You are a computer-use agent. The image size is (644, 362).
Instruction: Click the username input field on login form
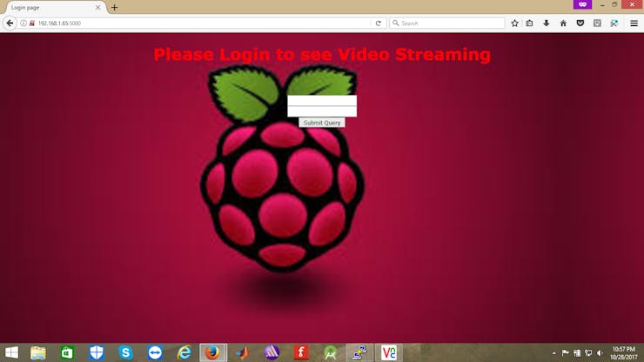coord(322,101)
